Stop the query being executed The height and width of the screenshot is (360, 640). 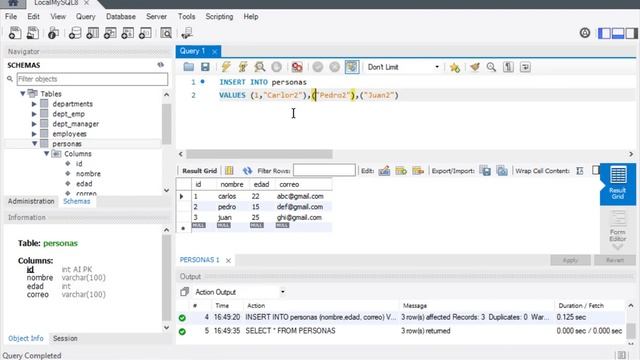coord(276,67)
